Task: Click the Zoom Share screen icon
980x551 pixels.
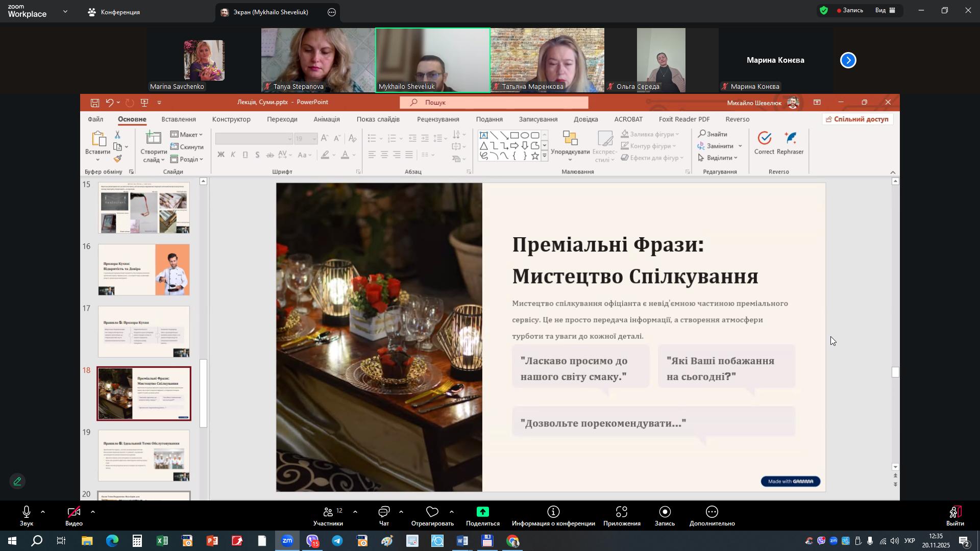Action: [x=482, y=512]
